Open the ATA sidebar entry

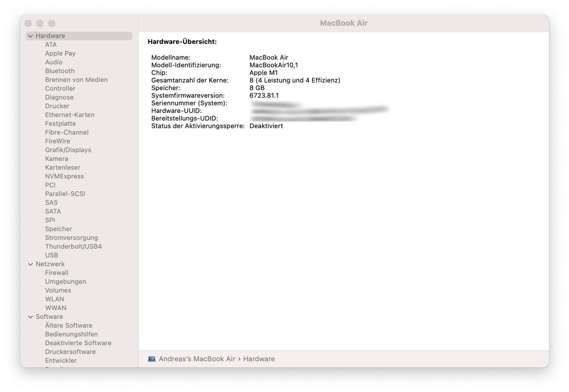point(51,45)
